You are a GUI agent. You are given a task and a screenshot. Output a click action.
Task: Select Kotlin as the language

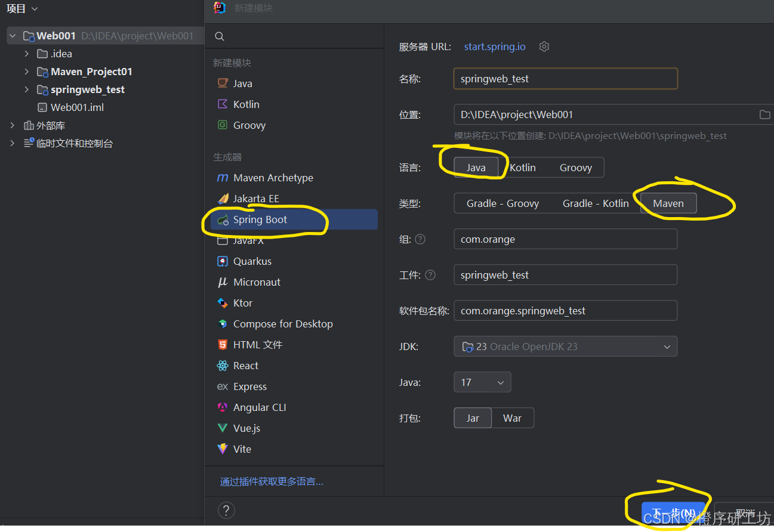523,168
